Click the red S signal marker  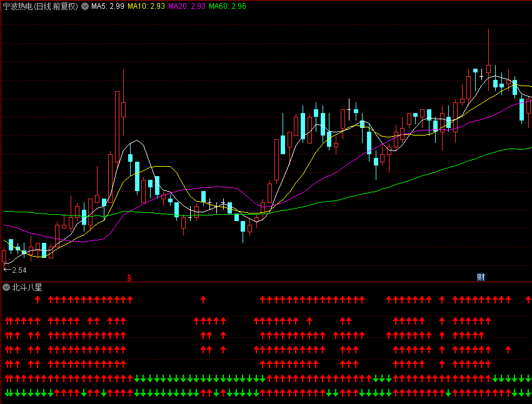[x=129, y=277]
